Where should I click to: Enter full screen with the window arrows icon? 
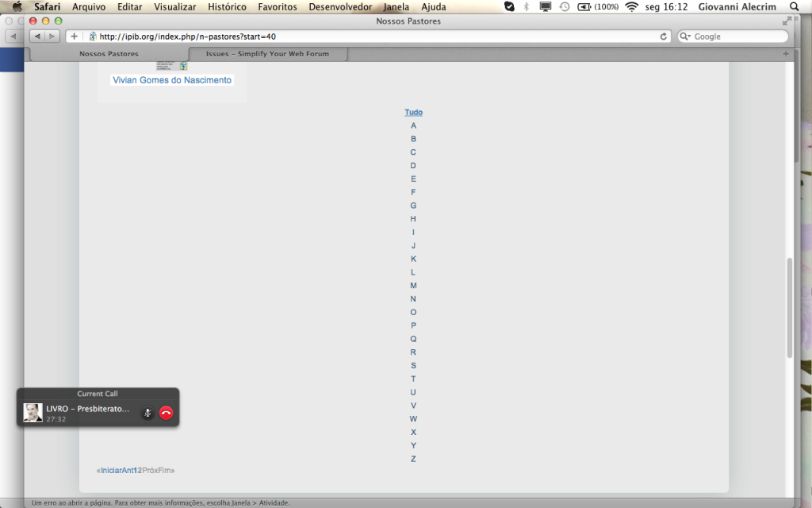tap(787, 21)
